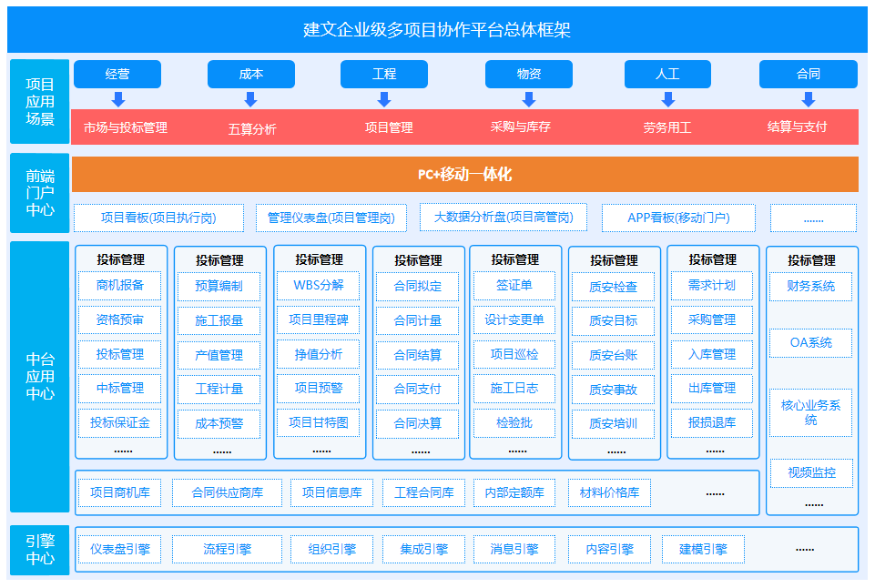The width and height of the screenshot is (875, 588).
Task: Select the 产值管理 box
Action: [x=219, y=355]
